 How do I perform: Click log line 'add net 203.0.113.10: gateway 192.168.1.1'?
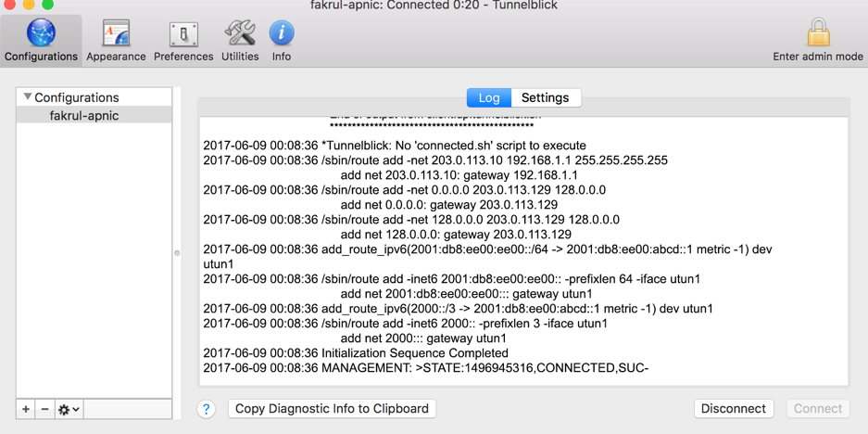pyautogui.click(x=459, y=175)
